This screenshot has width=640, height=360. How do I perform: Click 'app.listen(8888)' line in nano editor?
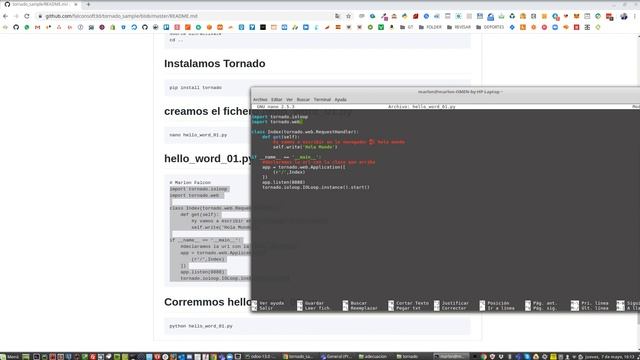click(284, 182)
